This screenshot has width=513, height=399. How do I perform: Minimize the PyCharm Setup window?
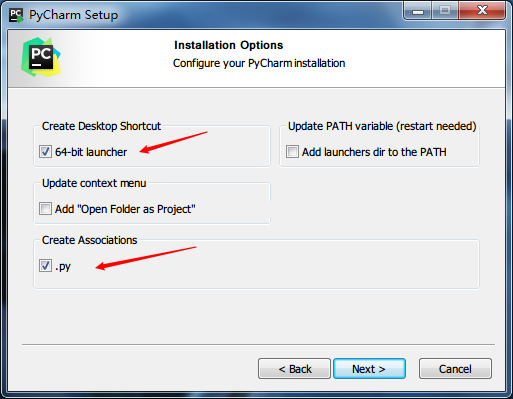click(x=418, y=11)
